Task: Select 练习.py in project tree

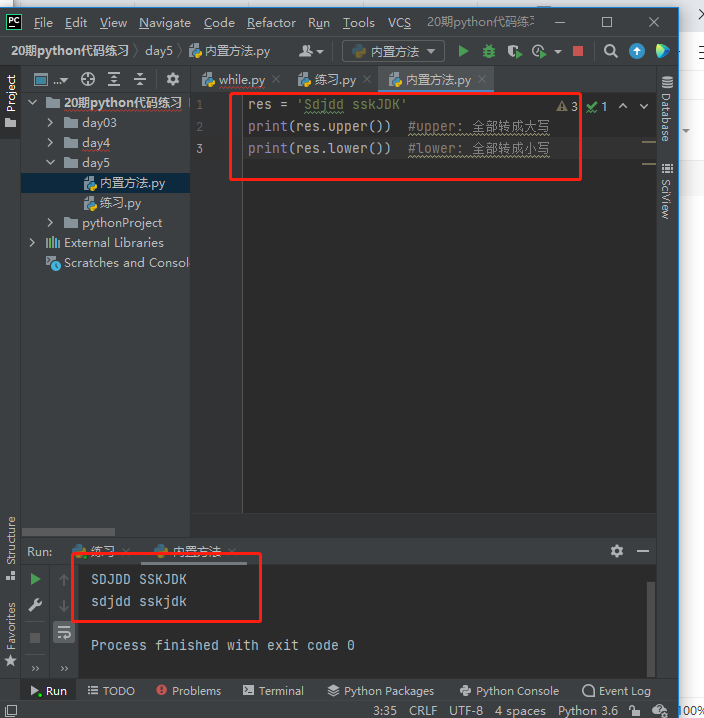Action: 105,203
